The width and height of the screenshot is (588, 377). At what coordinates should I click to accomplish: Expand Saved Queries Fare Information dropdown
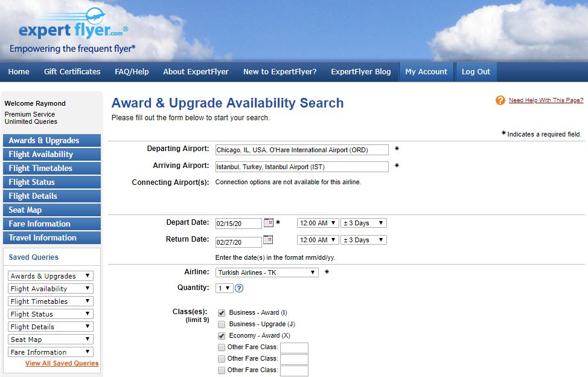51,352
